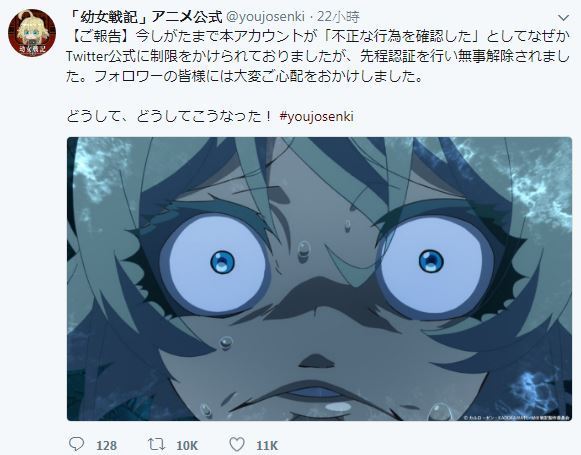The height and width of the screenshot is (455, 581).
Task: Open the 22小時 timestamp link
Action: pos(339,16)
